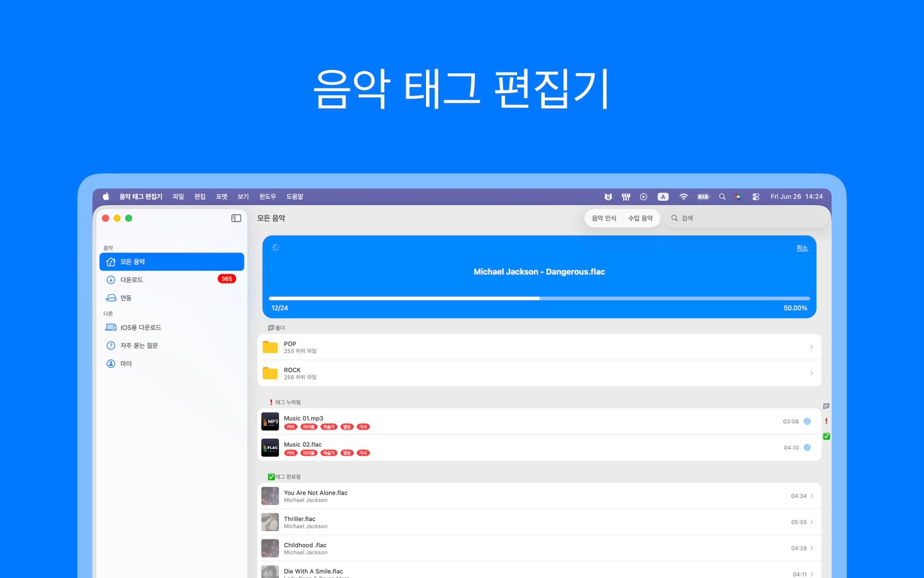
Task: Click the 커버 tag on Music 01.mp3
Action: 291,427
